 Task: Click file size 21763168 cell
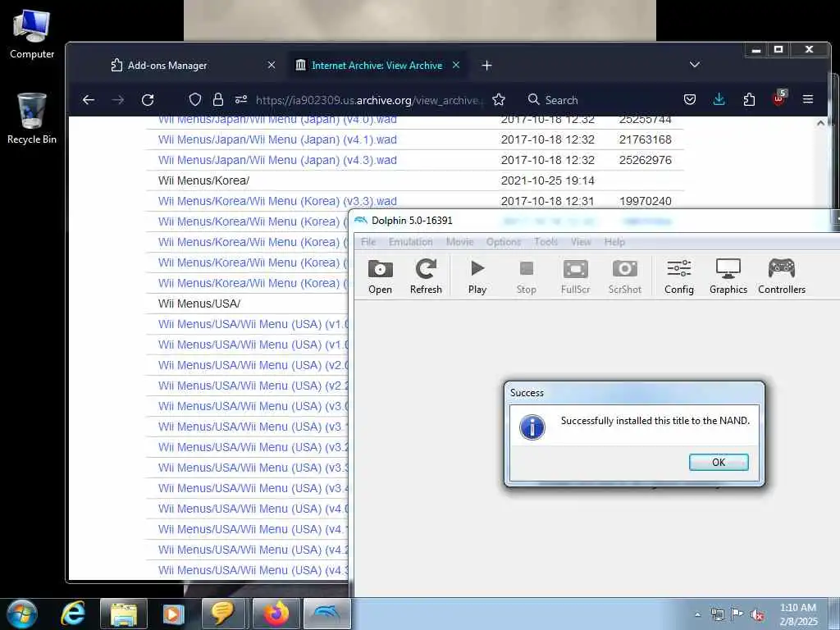pos(645,139)
